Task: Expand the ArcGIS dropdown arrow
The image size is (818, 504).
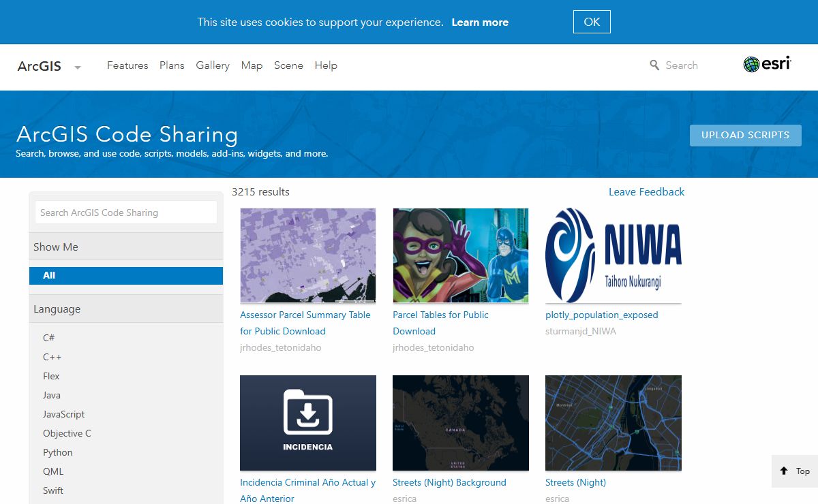Action: click(78, 67)
